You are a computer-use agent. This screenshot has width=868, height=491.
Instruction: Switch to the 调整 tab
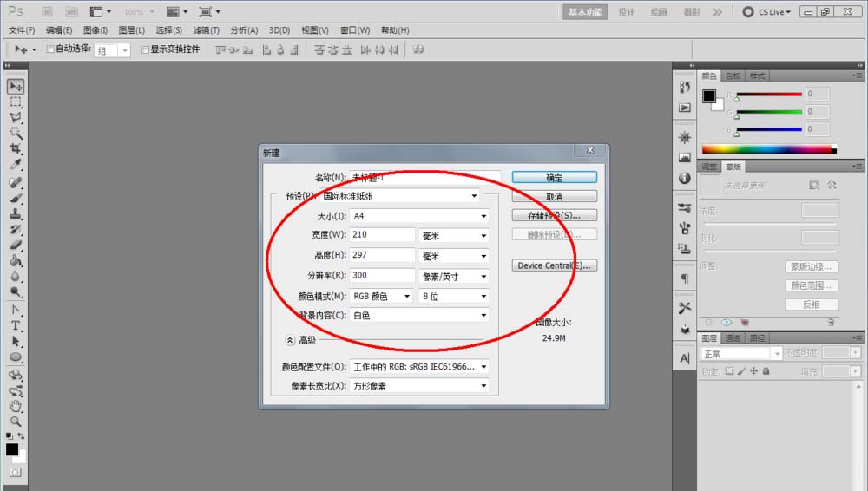(709, 167)
